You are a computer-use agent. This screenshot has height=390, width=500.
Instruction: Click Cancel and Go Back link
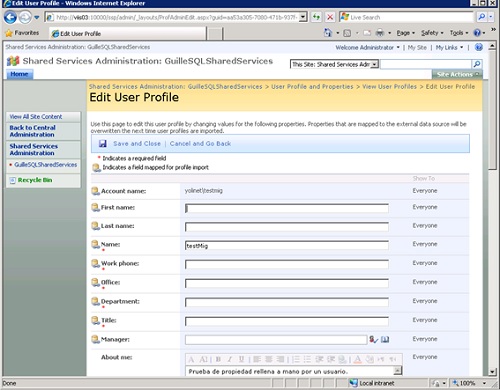pyautogui.click(x=200, y=144)
